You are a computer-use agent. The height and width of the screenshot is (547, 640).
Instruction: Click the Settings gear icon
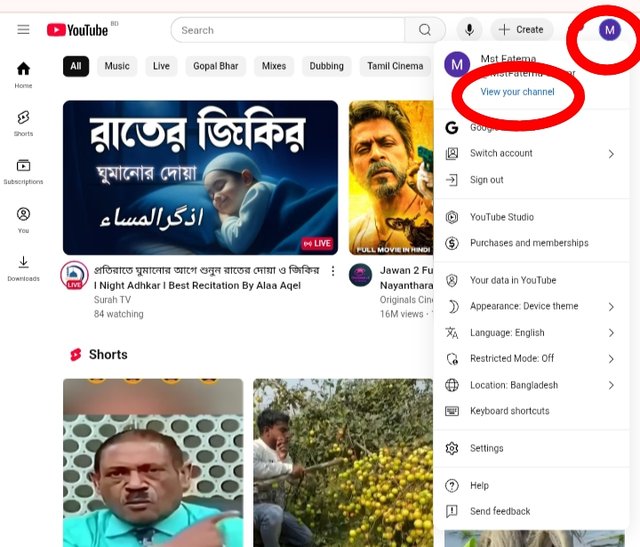coord(452,449)
